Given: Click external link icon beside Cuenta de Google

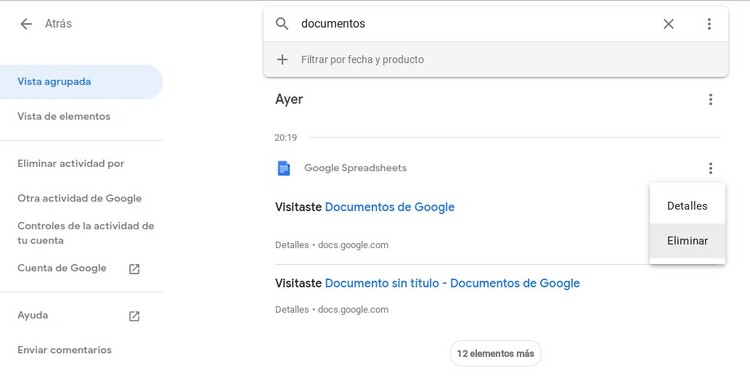Looking at the screenshot, I should tap(134, 269).
